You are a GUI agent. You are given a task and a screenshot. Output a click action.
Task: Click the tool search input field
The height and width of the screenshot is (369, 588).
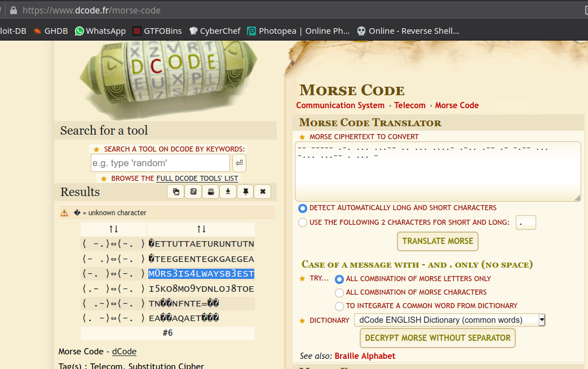(x=160, y=163)
